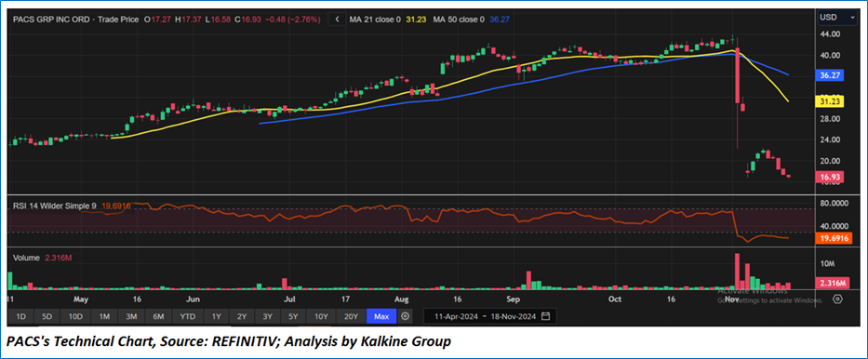Click the high price H17.37 value
The image size is (868, 359).
click(x=188, y=20)
